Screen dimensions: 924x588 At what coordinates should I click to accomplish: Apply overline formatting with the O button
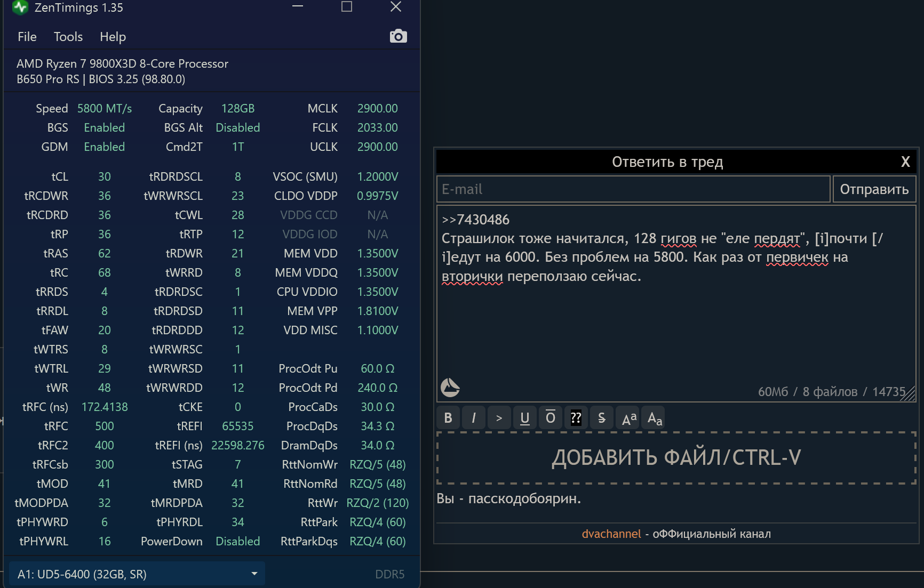click(x=551, y=418)
